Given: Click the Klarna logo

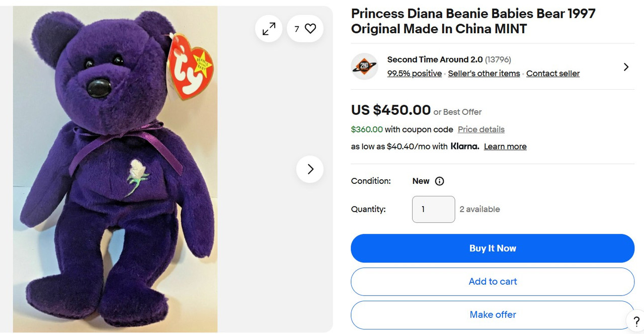Looking at the screenshot, I should click(x=464, y=147).
